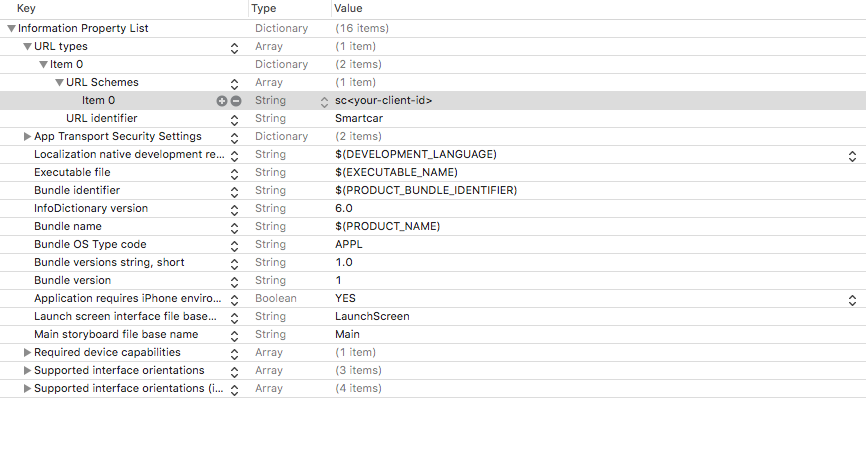Open key stepper for Bundle identifier
Screen dimensions: 866x464
234,192
